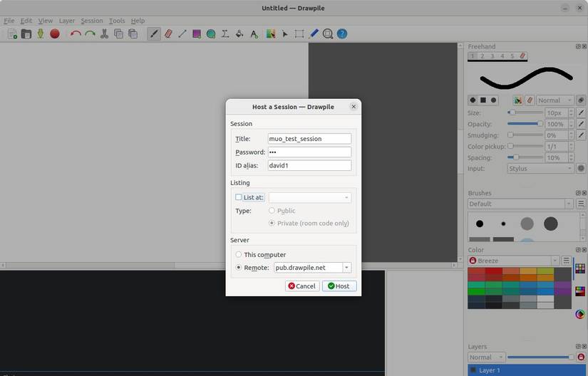Select the Eraser tool in toolbar
The image size is (588, 376).
point(168,33)
